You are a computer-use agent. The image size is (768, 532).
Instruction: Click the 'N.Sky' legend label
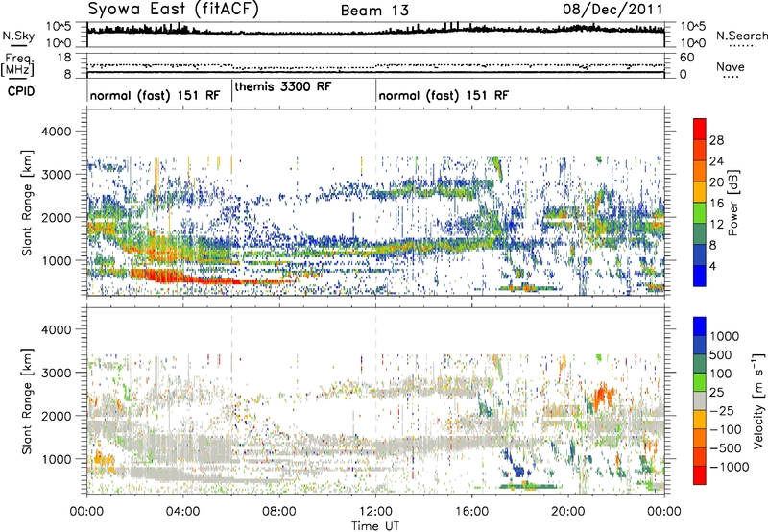[x=18, y=36]
